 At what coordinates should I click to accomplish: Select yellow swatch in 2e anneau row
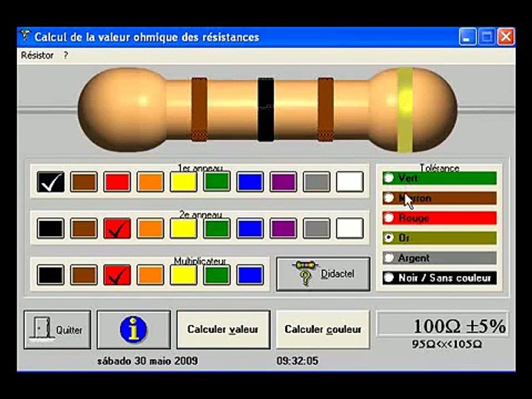tap(183, 228)
